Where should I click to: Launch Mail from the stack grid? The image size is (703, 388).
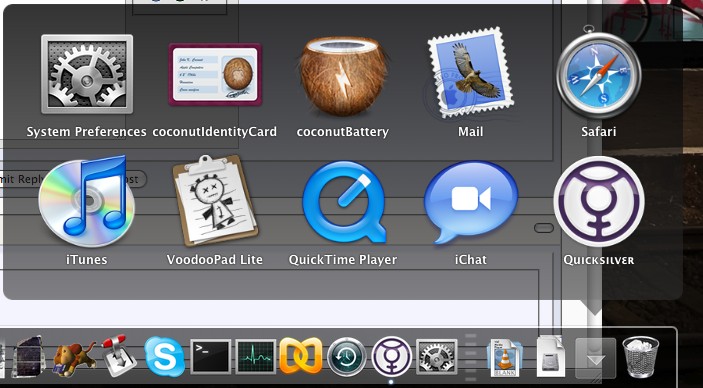point(470,73)
